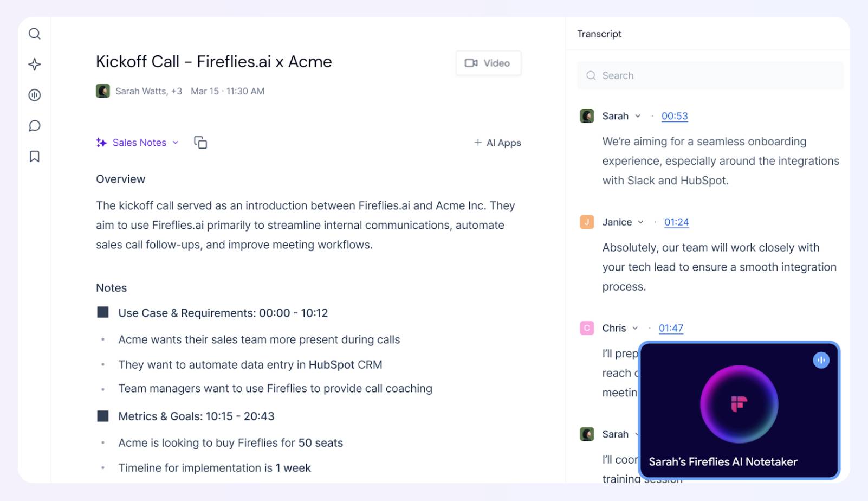Click the Metrics & Goals section marker

pyautogui.click(x=103, y=416)
